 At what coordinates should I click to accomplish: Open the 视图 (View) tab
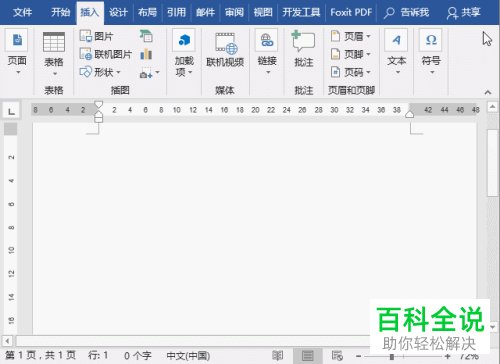click(x=263, y=13)
